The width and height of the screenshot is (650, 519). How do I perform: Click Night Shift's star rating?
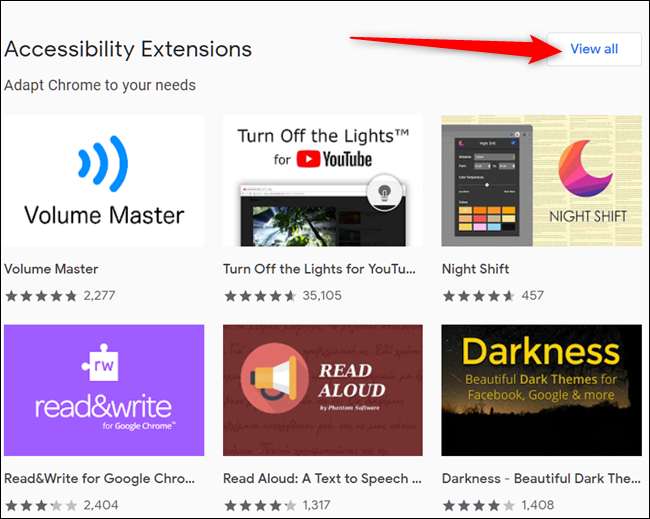click(x=479, y=296)
